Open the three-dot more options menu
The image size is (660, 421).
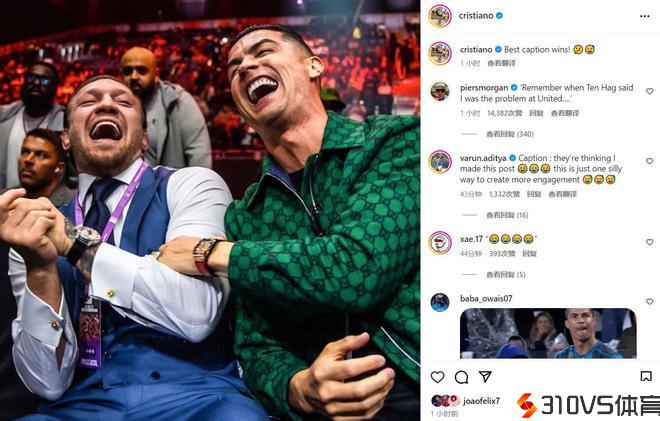644,16
